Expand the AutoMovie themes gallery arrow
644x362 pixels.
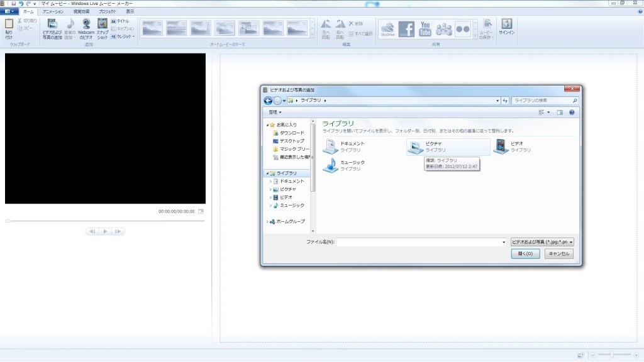coord(312,36)
